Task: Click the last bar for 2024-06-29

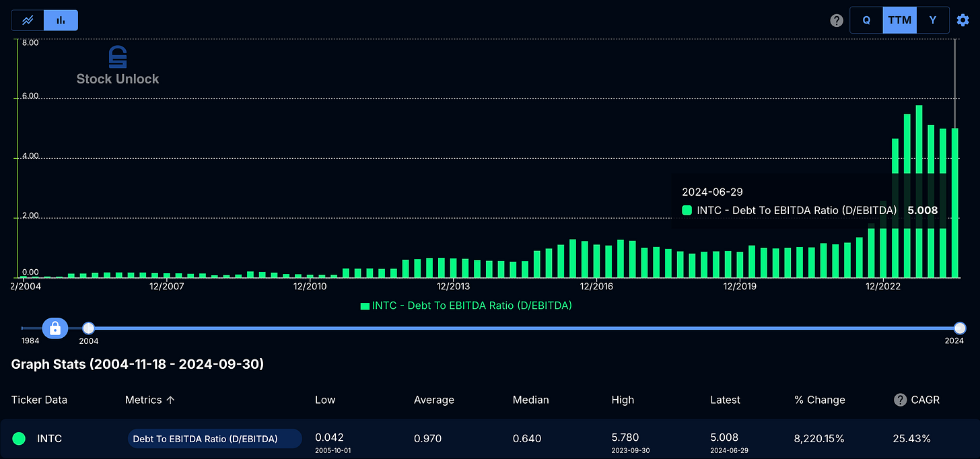Action: [x=954, y=203]
